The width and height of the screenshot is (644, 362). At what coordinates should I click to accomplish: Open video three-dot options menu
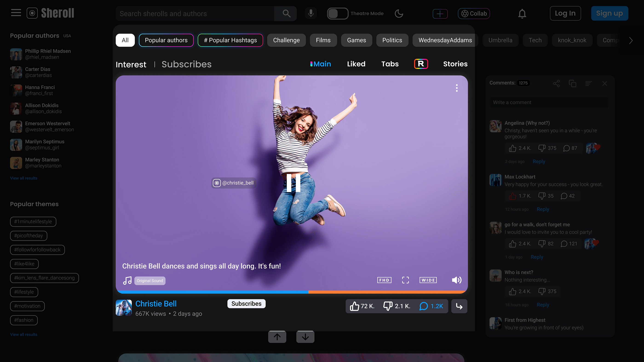[x=457, y=88]
